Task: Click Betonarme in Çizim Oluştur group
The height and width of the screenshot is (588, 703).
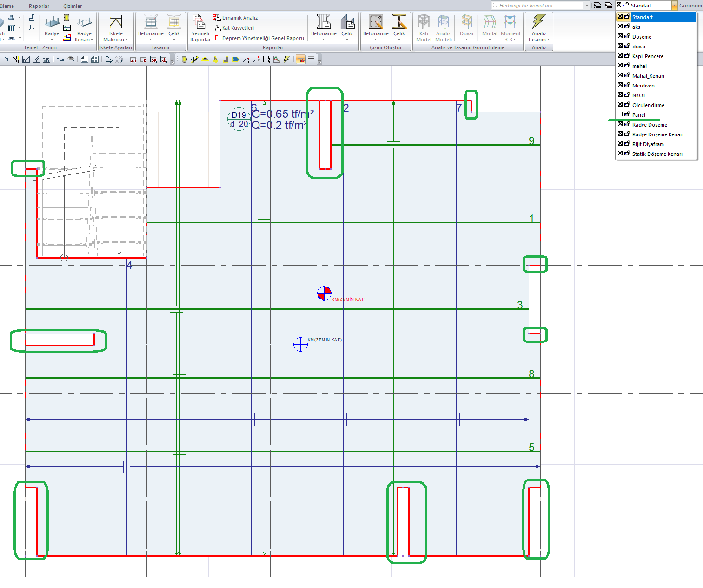Action: [376, 26]
